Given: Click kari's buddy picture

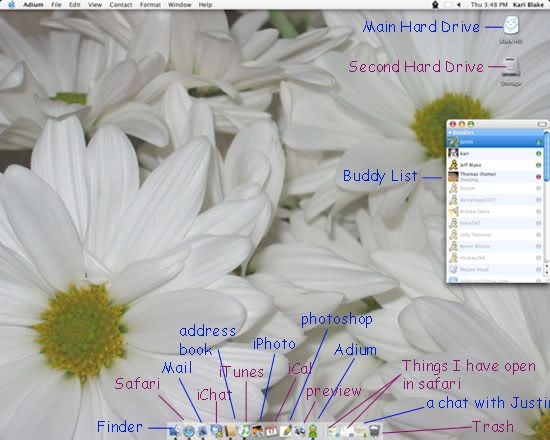Looking at the screenshot, I should tap(454, 153).
